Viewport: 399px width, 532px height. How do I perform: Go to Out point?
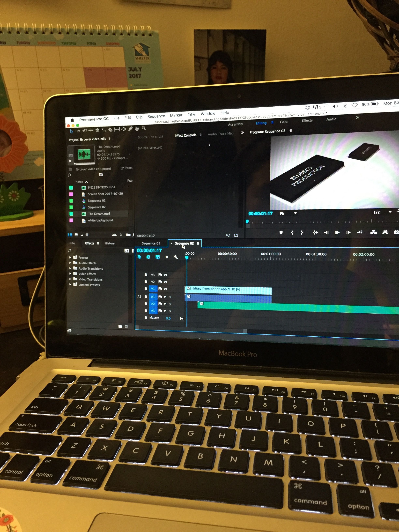pos(360,232)
